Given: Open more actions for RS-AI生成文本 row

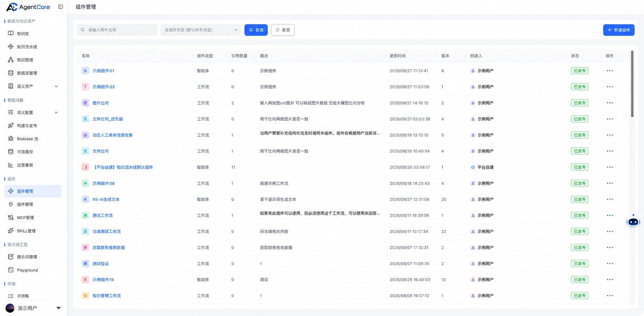Looking at the screenshot, I should pyautogui.click(x=609, y=199).
